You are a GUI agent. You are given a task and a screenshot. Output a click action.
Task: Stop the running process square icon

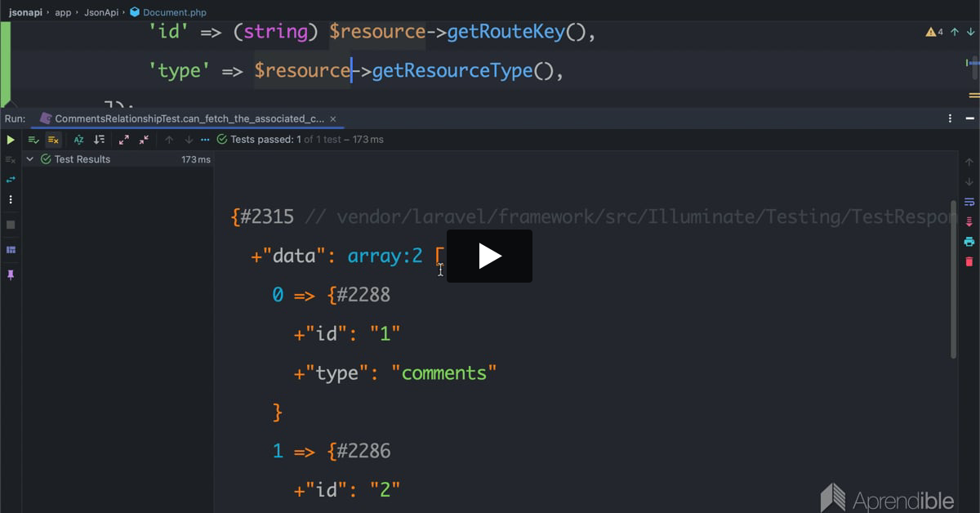11,225
